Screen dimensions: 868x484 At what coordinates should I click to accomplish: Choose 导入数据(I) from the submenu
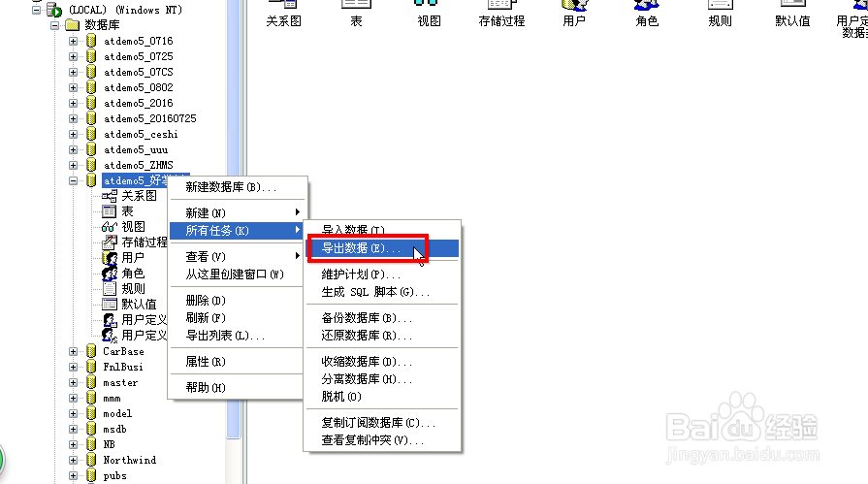[382, 230]
